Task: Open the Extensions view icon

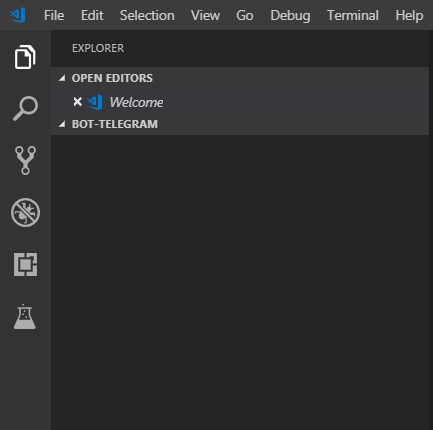Action: pos(26,264)
